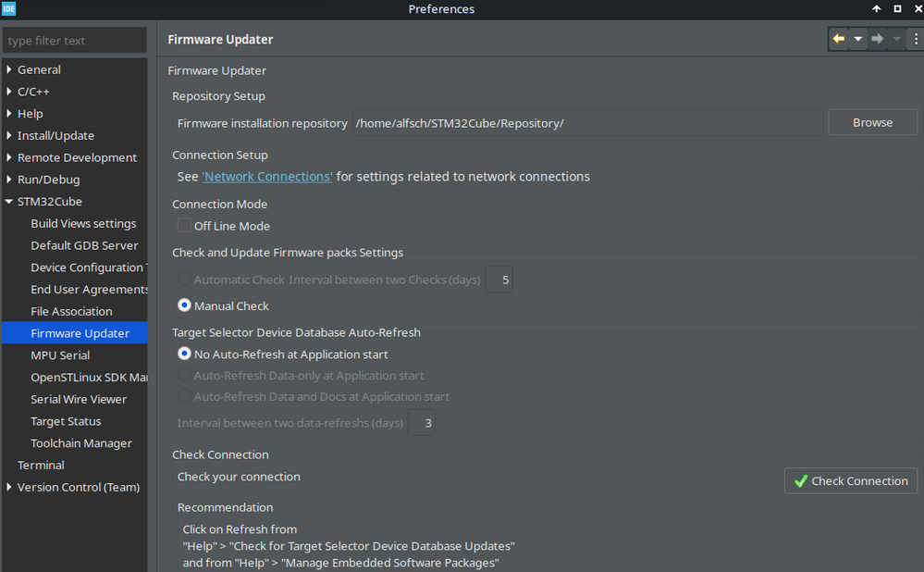Open File Association page
This screenshot has width=924, height=572.
[x=71, y=311]
